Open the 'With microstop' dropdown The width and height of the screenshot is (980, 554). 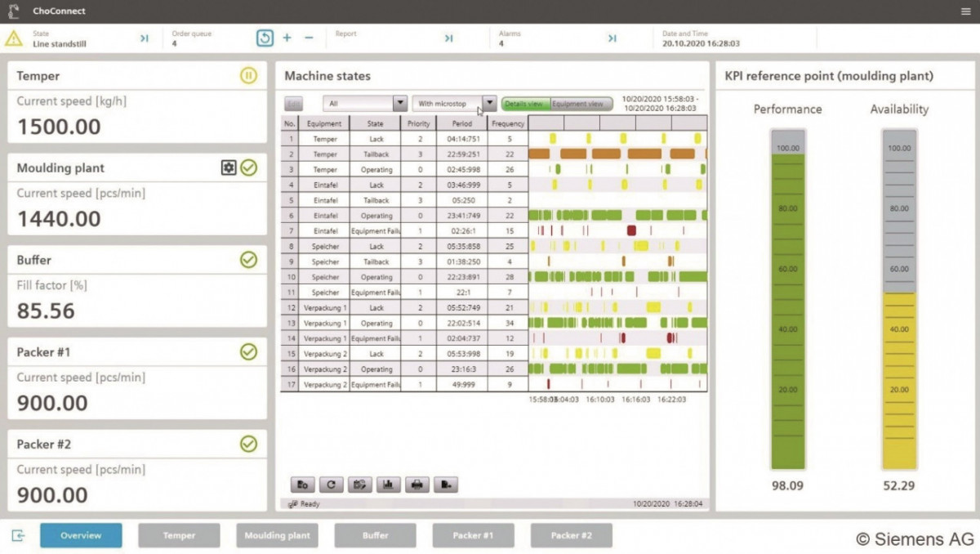(489, 104)
